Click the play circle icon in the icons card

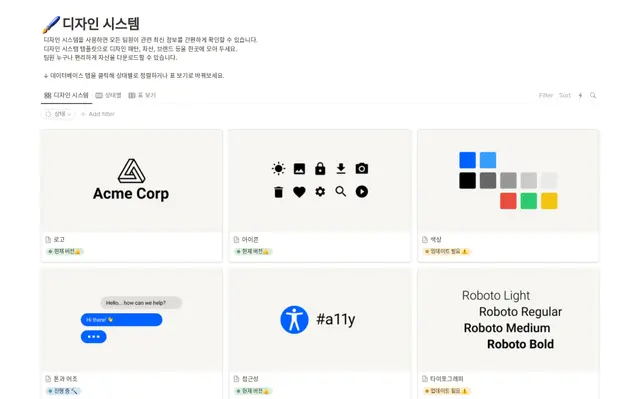[362, 191]
